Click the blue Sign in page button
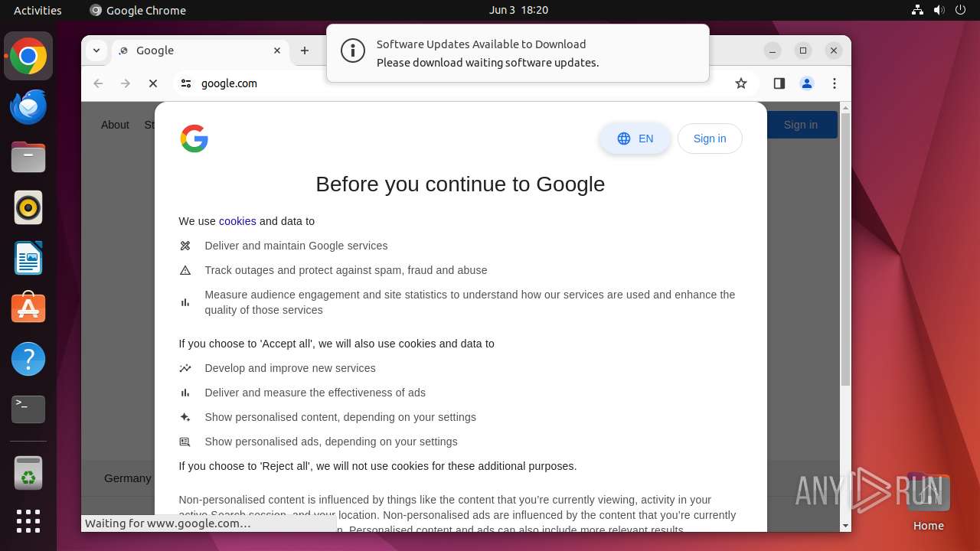This screenshot has width=980, height=551. tap(801, 125)
